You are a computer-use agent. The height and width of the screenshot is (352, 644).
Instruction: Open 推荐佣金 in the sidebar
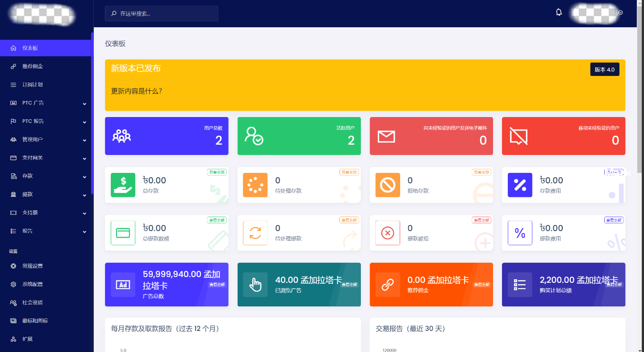33,67
